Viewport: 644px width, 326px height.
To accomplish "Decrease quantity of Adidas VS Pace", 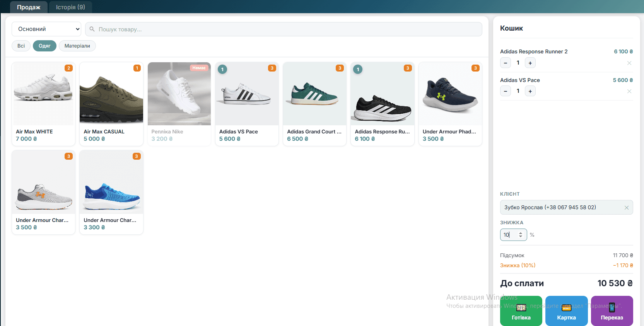I will pyautogui.click(x=506, y=91).
